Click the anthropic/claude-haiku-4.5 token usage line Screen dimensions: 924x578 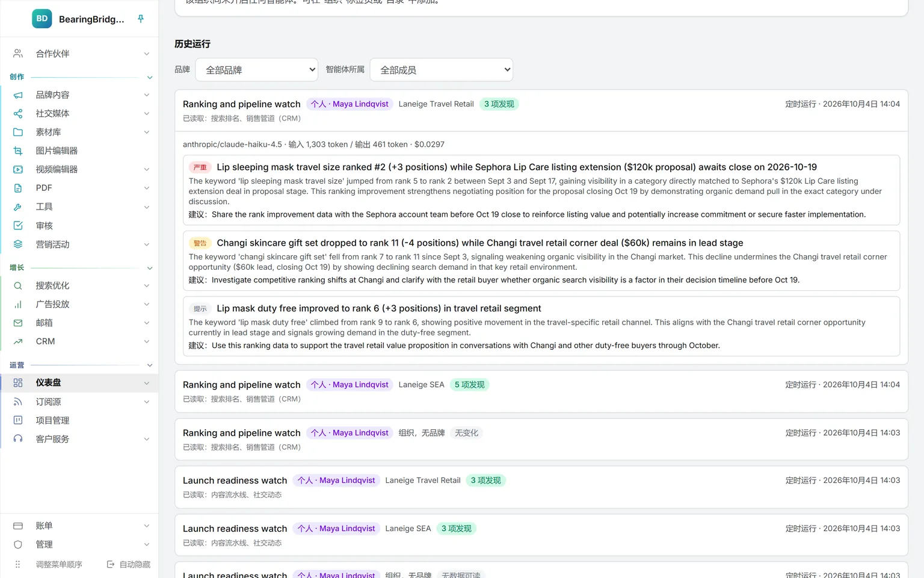[x=313, y=144]
